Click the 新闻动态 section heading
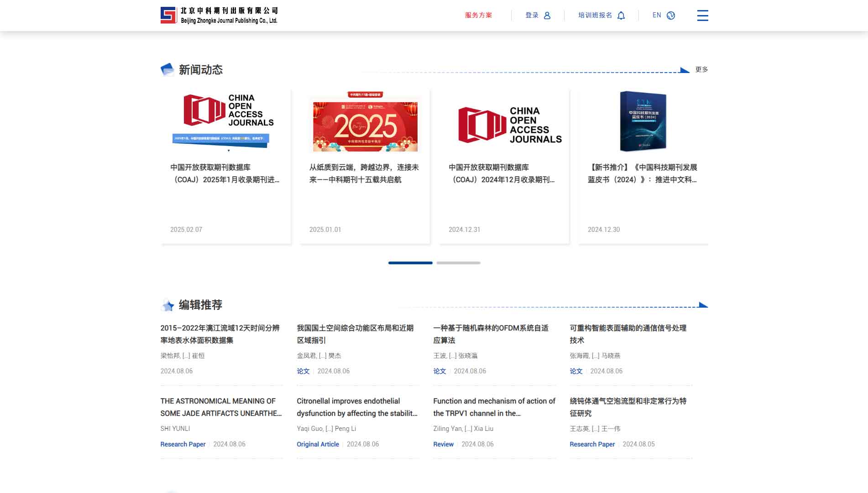The image size is (868, 493). [201, 70]
